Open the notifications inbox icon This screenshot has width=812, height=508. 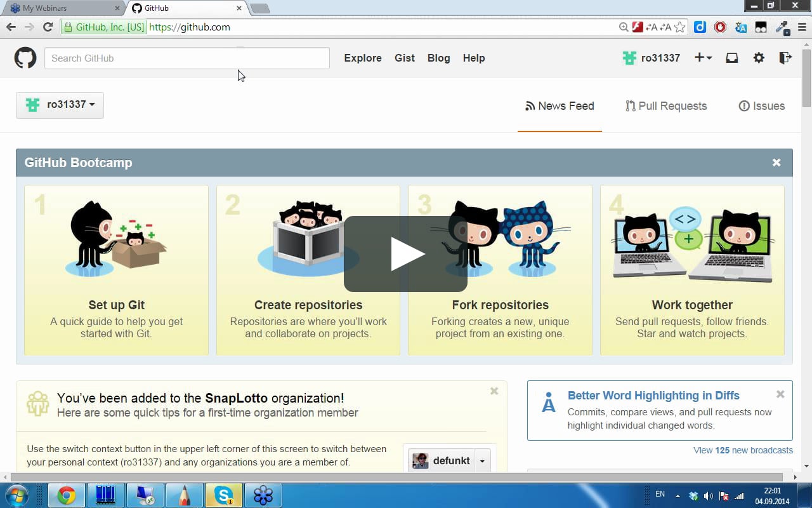[x=731, y=58]
